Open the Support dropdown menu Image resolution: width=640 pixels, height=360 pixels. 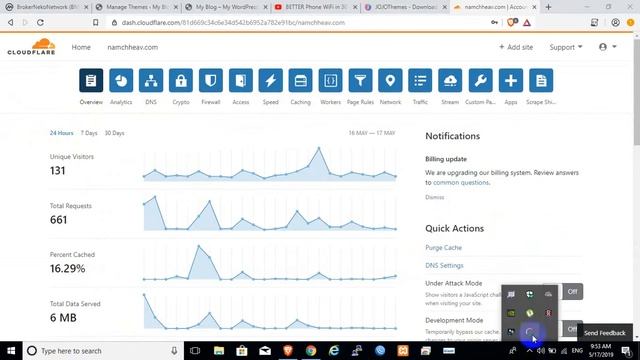point(566,47)
